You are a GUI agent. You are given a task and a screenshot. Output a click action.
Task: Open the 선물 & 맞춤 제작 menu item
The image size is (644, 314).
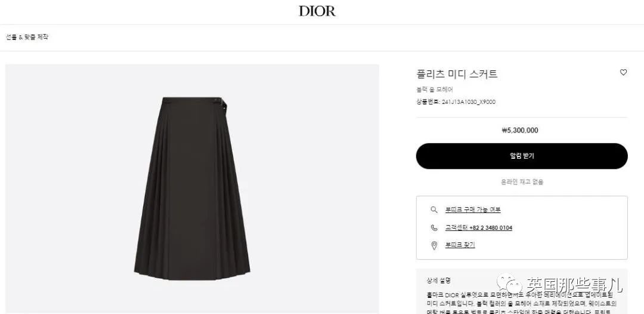click(27, 37)
